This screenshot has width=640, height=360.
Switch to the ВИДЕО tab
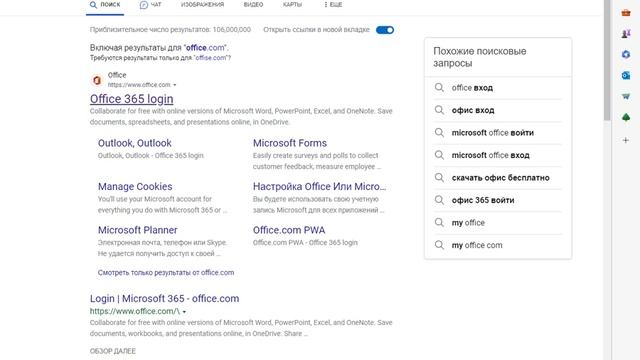(x=253, y=4)
